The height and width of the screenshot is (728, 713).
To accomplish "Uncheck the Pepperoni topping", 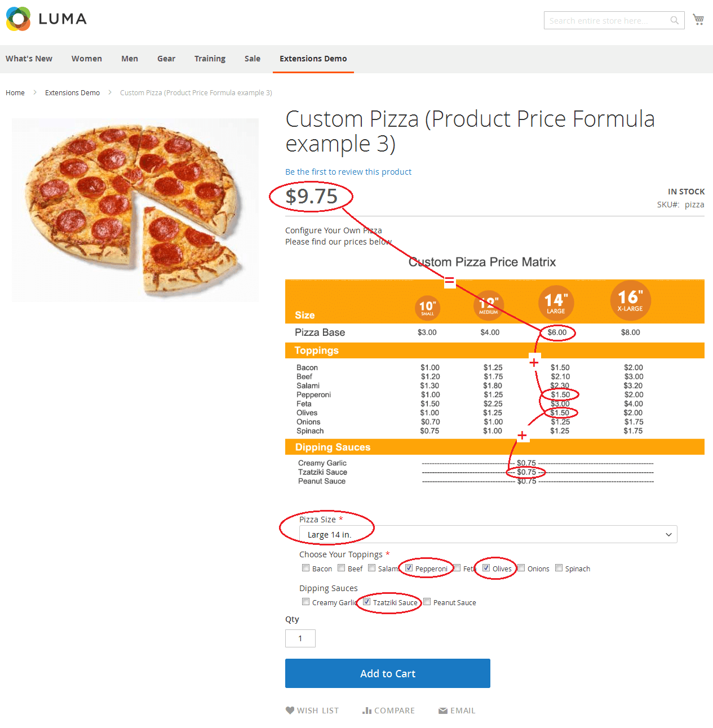I will [409, 568].
